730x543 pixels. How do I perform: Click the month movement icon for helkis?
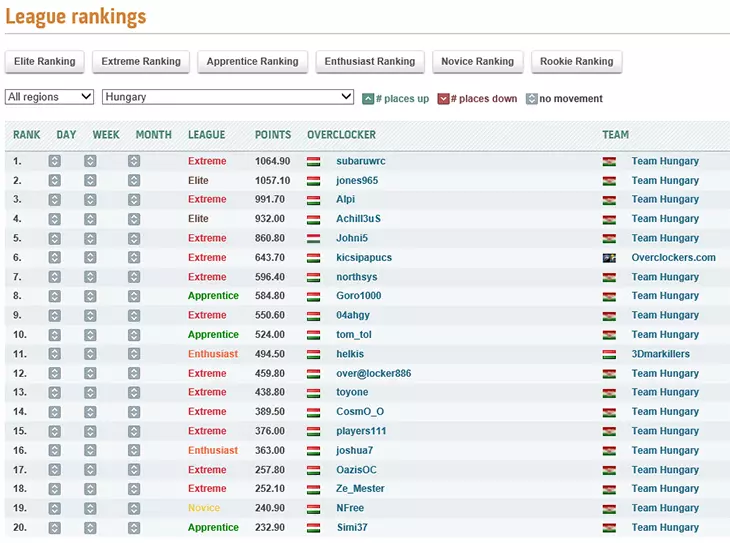point(134,354)
